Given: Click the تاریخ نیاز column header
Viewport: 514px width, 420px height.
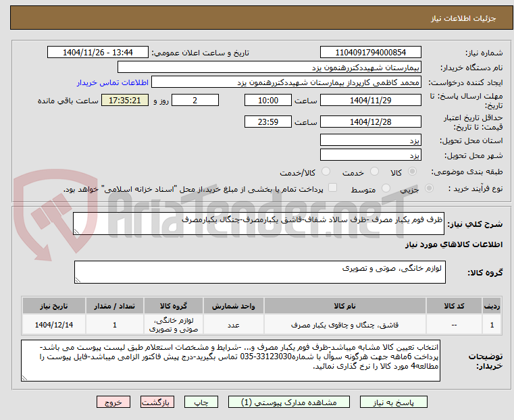Looking at the screenshot, I should pos(54,306).
